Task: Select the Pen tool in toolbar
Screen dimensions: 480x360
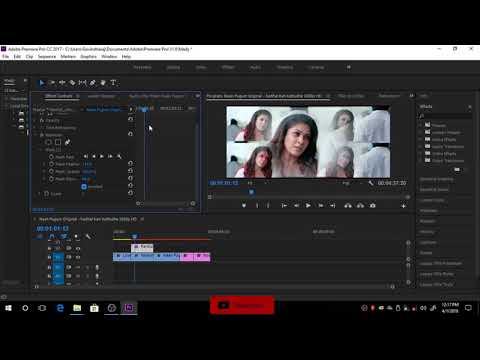Action: pyautogui.click(x=93, y=83)
